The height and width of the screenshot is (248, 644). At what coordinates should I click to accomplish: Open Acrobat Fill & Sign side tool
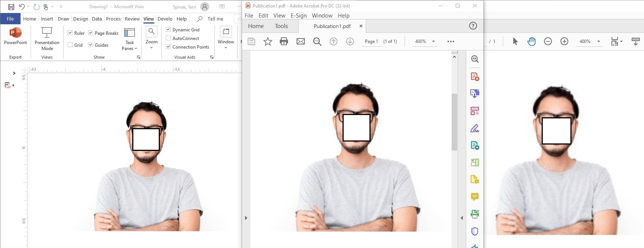(x=475, y=128)
